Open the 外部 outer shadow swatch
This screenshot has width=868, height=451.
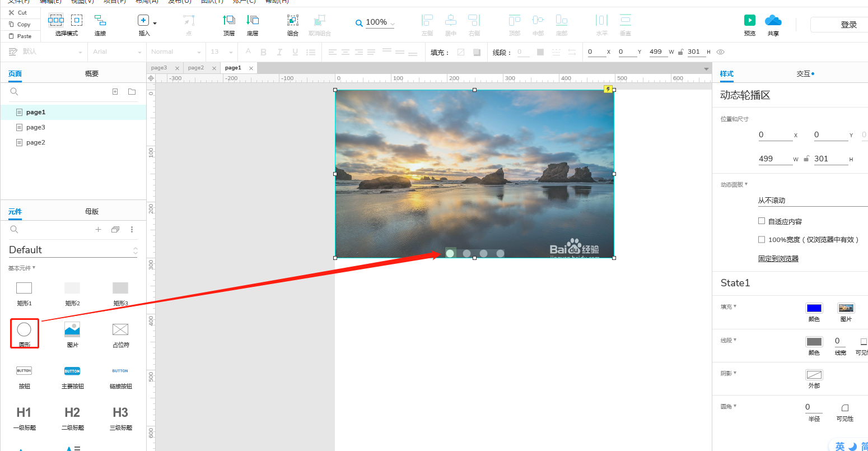point(814,375)
